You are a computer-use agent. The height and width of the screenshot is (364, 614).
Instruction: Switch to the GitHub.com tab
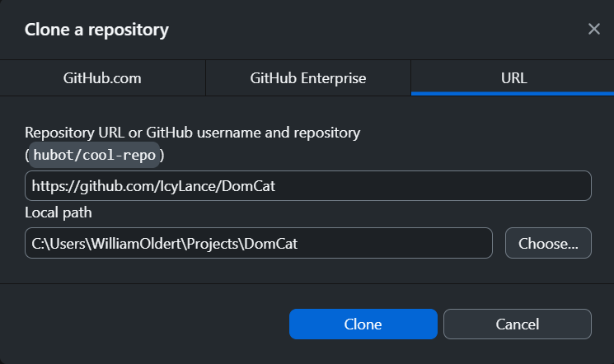(x=102, y=79)
